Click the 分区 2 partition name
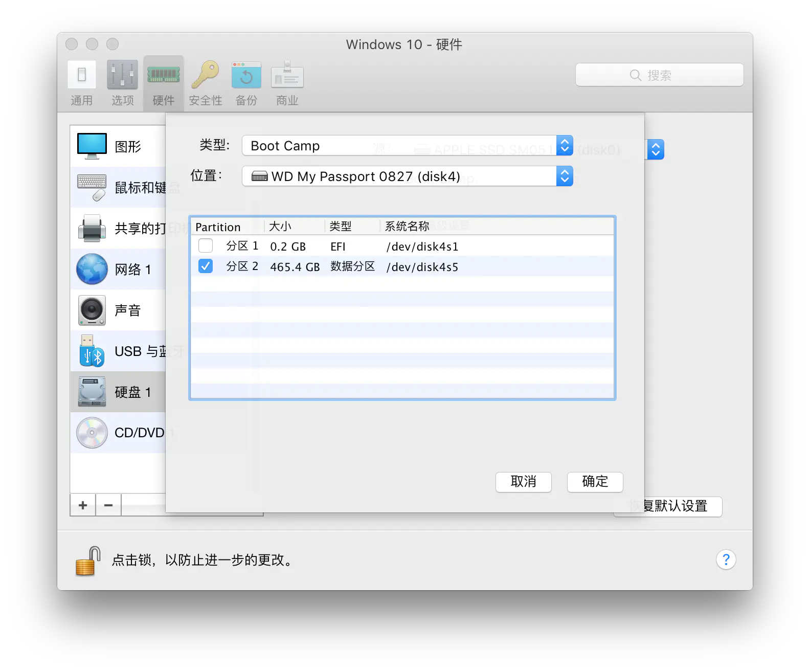This screenshot has height=672, width=810. tap(242, 266)
